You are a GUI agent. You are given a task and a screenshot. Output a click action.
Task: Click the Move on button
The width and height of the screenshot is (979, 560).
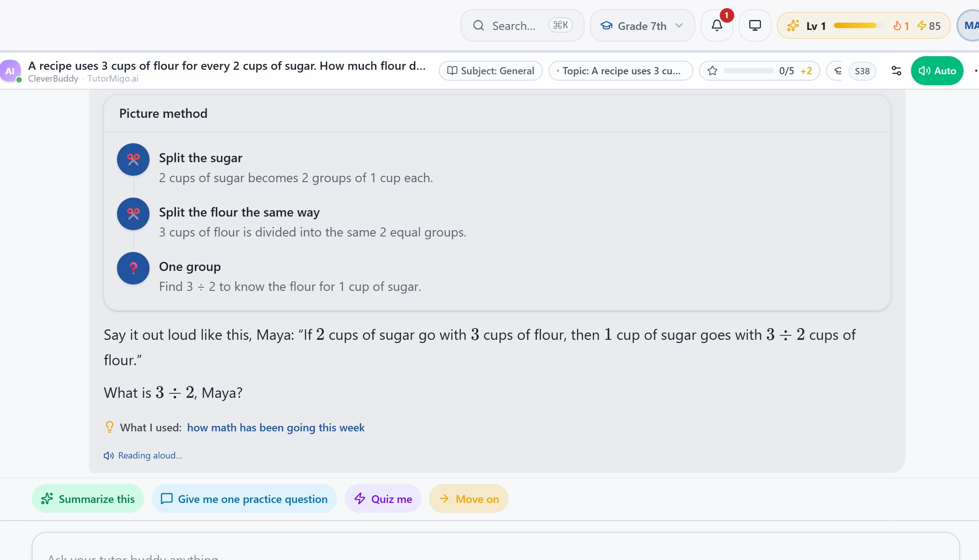click(x=469, y=499)
